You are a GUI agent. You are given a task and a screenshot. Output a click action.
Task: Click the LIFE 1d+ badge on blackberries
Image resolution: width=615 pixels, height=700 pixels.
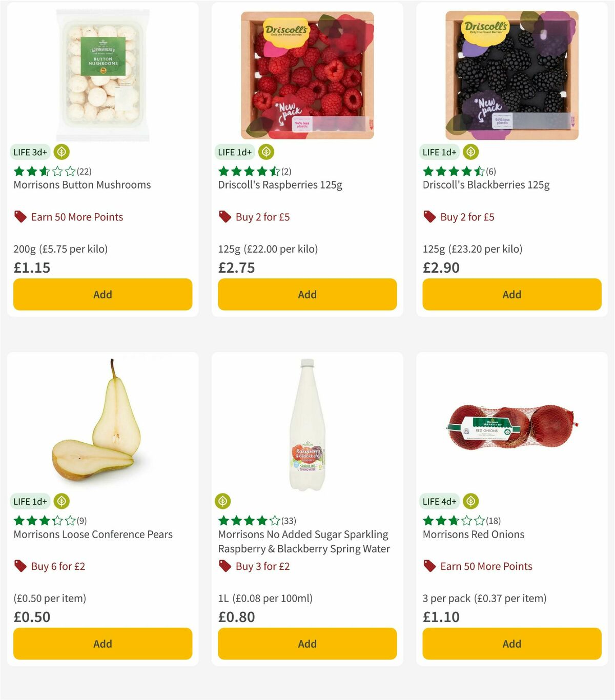[439, 152]
